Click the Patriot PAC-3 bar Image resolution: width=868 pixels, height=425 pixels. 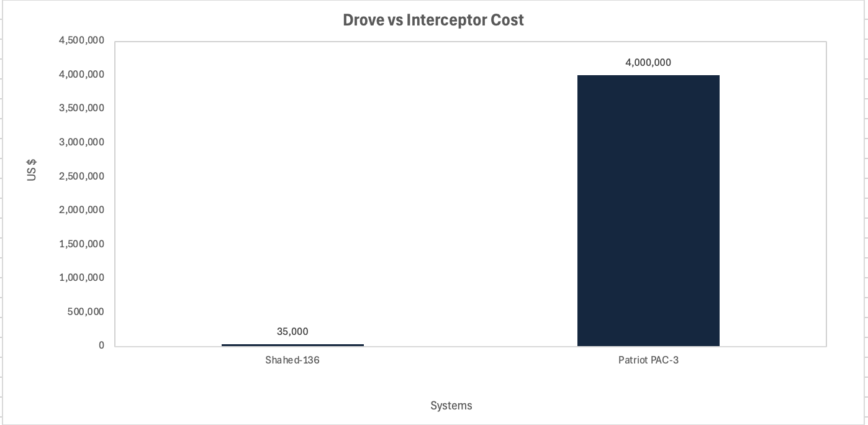tap(648, 211)
